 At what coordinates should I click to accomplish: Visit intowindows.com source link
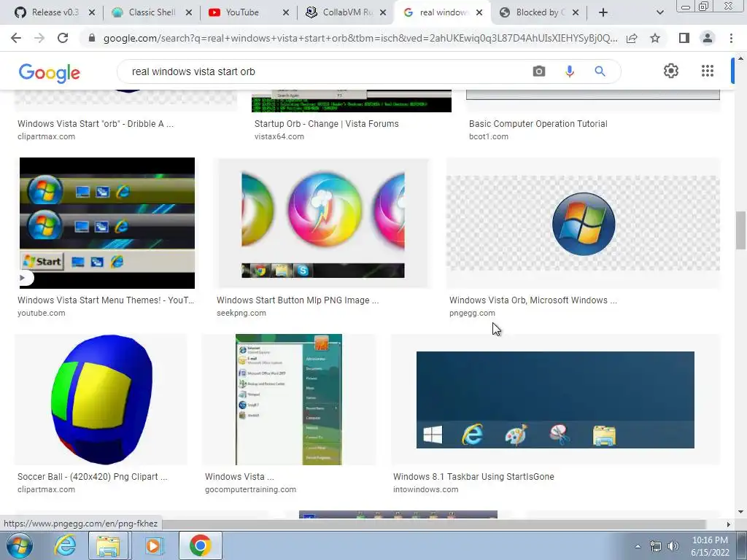tap(425, 489)
